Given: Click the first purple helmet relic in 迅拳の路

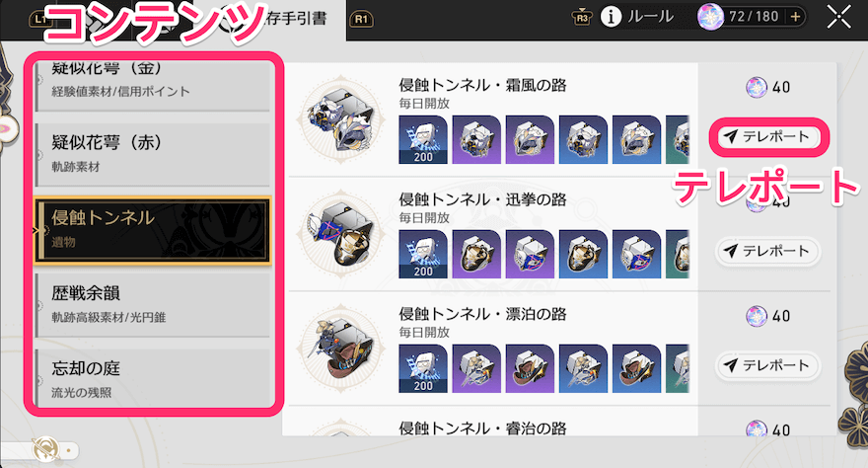Looking at the screenshot, I should coord(476,254).
